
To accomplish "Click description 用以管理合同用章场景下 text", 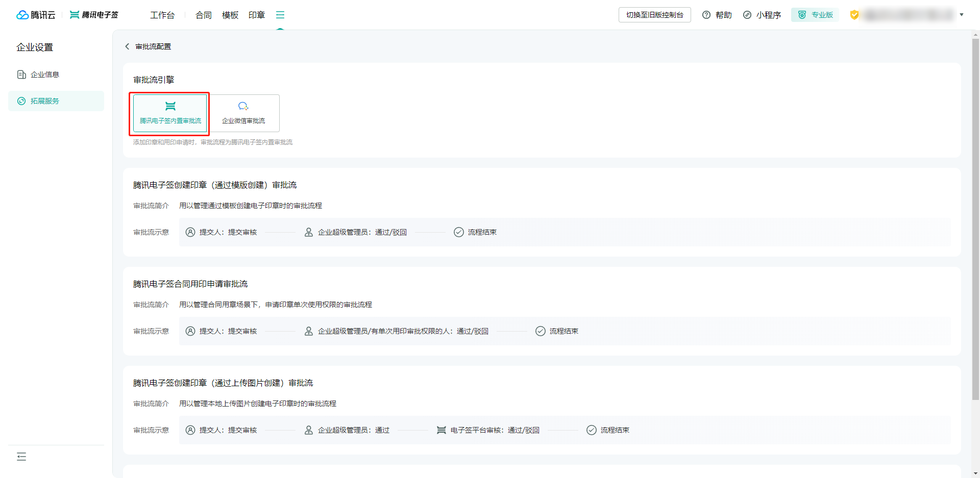I will 276,305.
